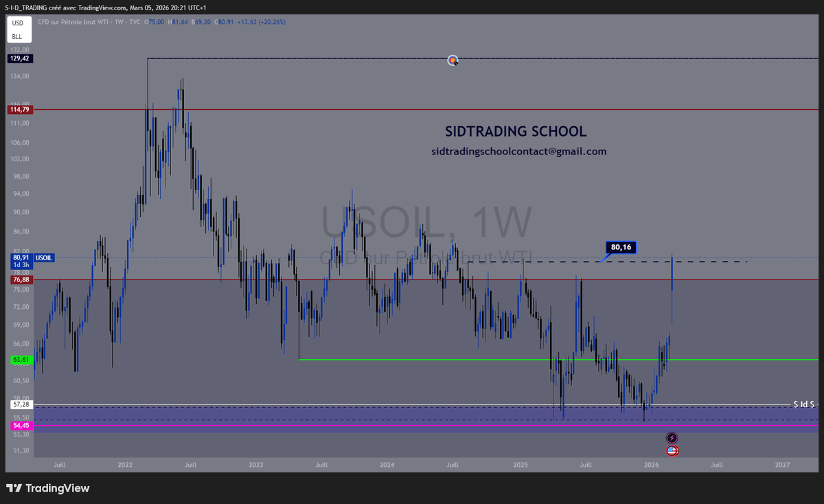Click the purple lightning event icon
Image resolution: width=824 pixels, height=504 pixels.
tap(672, 437)
